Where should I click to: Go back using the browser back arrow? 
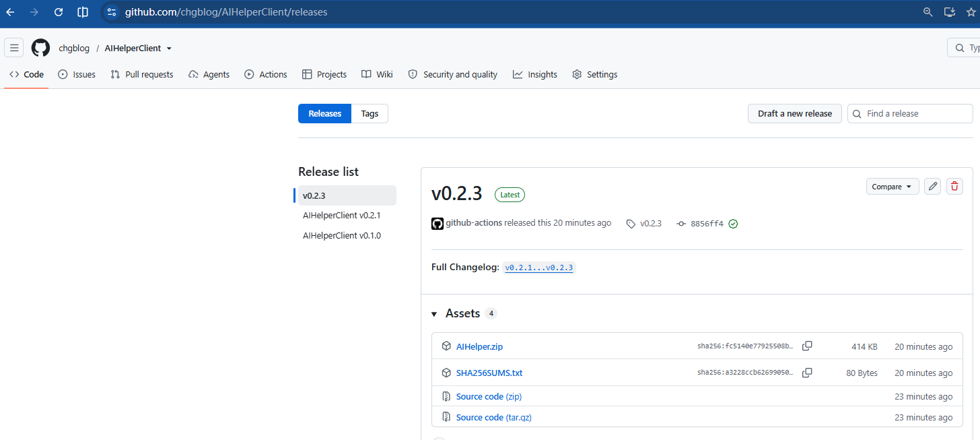coord(11,11)
